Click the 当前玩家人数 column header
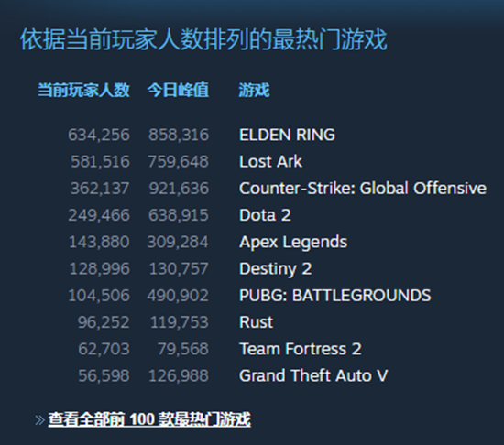The width and height of the screenshot is (504, 445). tap(83, 90)
